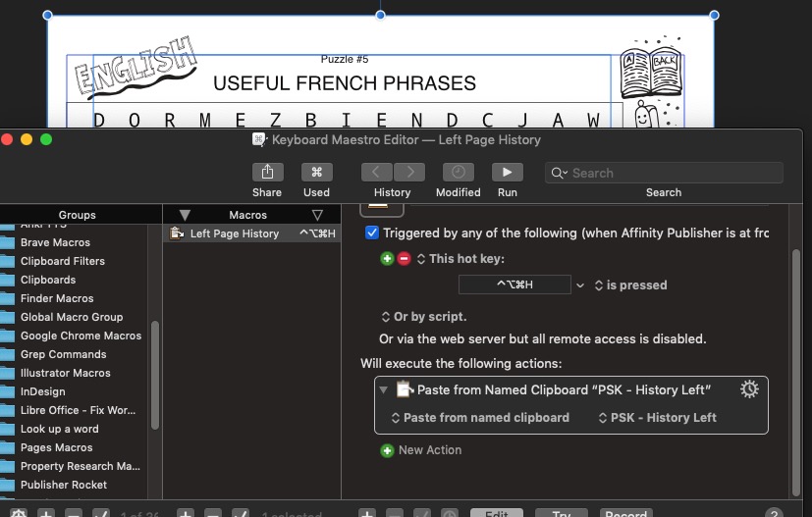The width and height of the screenshot is (812, 517).
Task: Select the Brave Macros group
Action: 55,242
